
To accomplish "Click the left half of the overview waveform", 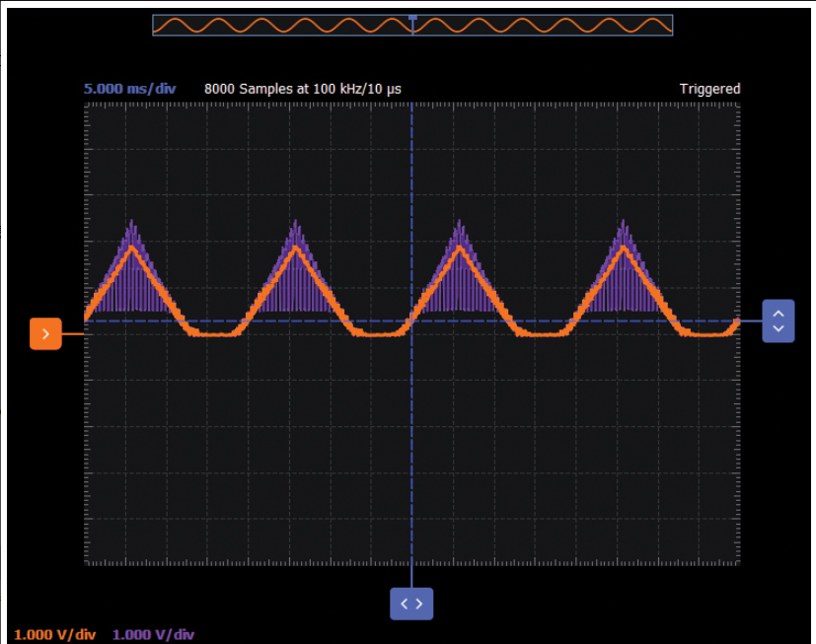I will [x=281, y=26].
